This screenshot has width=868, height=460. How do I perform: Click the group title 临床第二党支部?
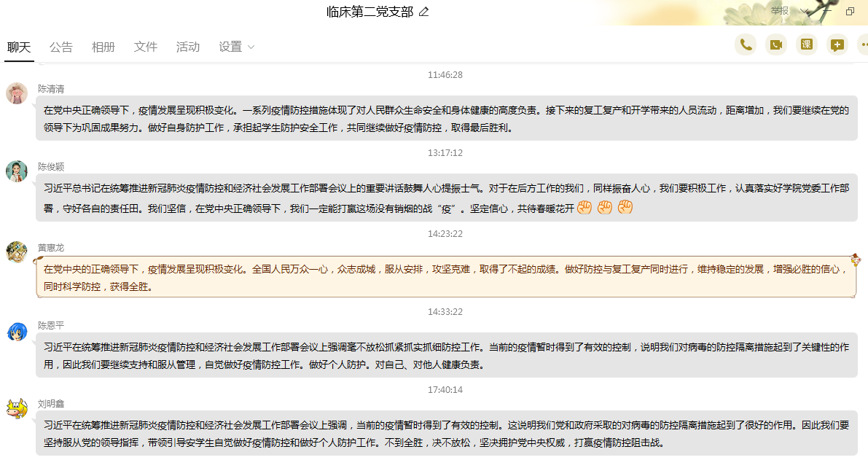[x=370, y=12]
